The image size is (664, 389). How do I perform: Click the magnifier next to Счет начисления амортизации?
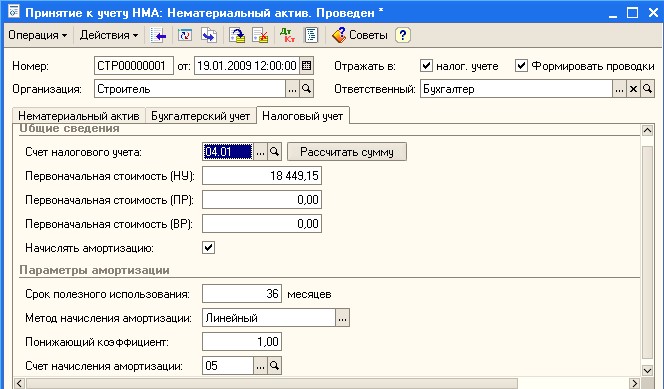click(x=274, y=366)
